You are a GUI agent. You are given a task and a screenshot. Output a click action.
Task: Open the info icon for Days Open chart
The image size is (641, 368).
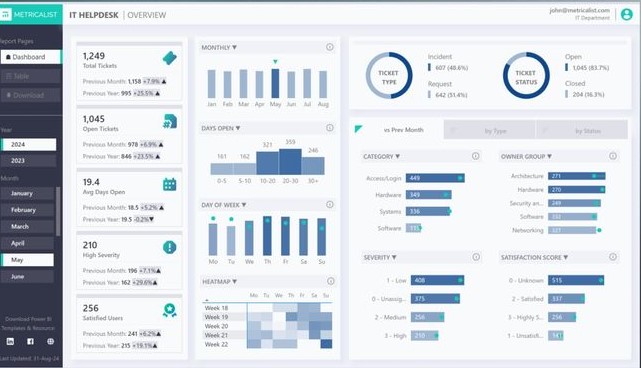click(330, 128)
